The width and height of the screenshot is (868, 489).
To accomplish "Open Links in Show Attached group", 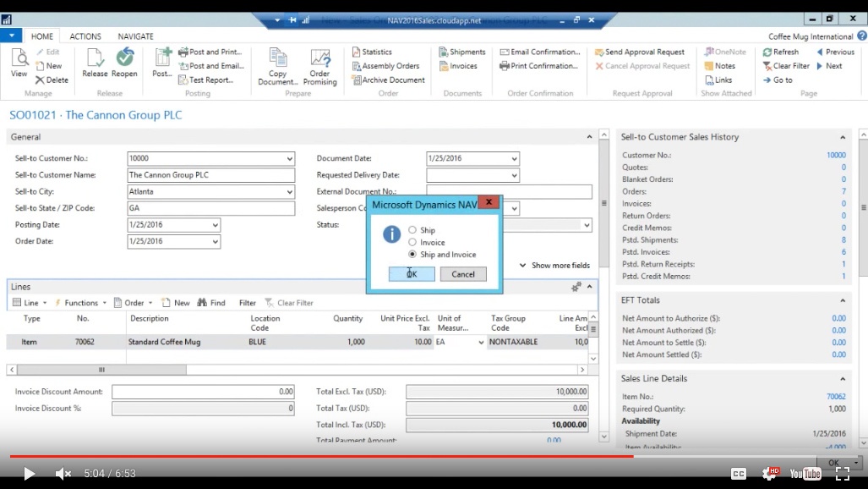I will click(x=718, y=80).
